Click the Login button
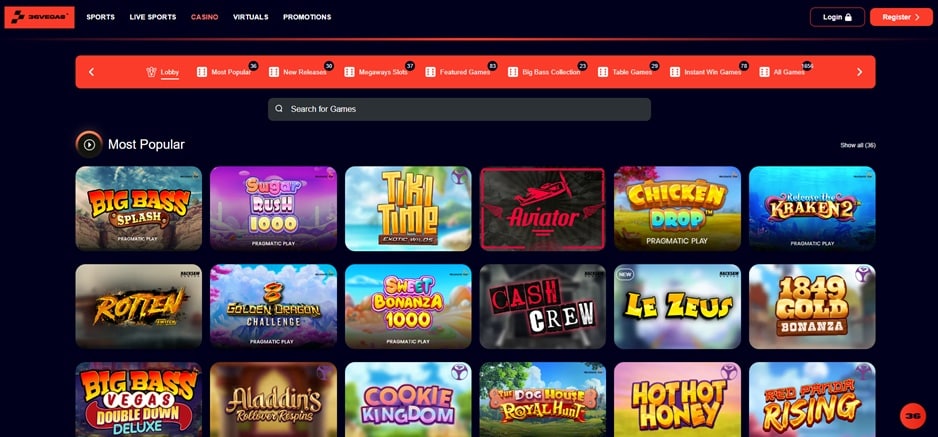Viewport: 938px width, 437px height. [x=837, y=17]
